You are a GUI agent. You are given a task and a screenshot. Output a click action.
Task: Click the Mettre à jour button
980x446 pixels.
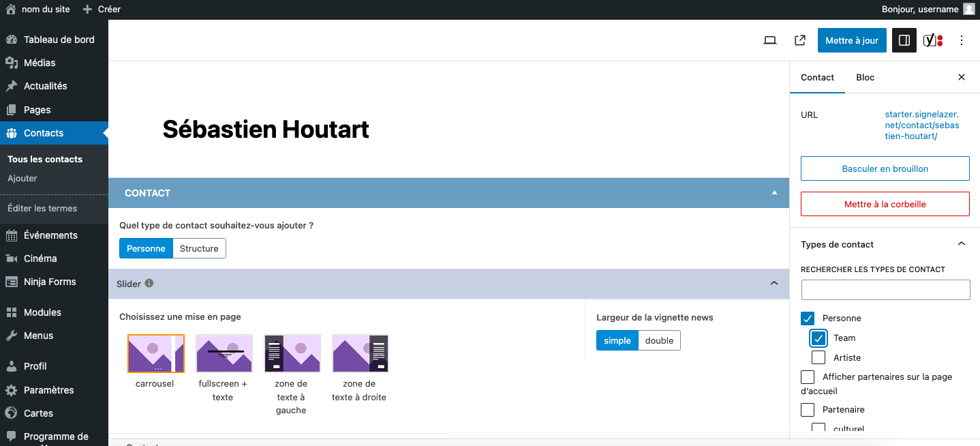click(852, 40)
